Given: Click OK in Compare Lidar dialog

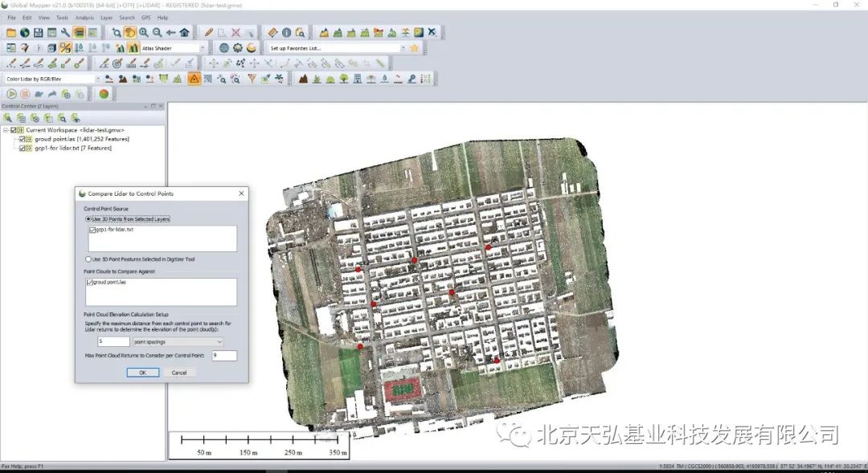Looking at the screenshot, I should [x=143, y=373].
